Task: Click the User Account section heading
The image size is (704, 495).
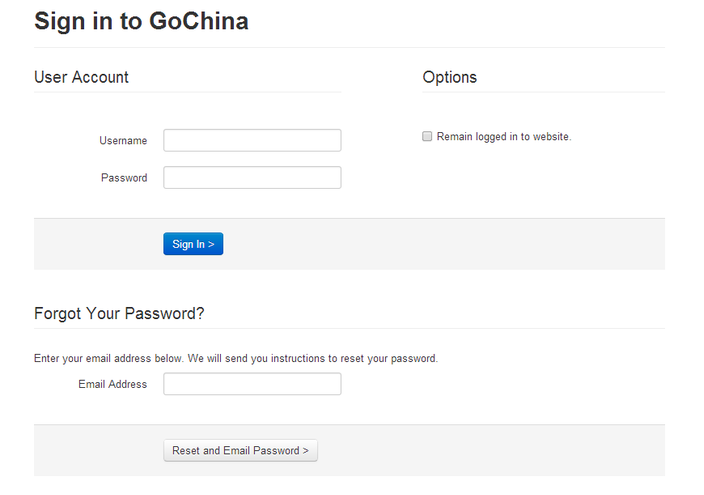Action: click(81, 77)
